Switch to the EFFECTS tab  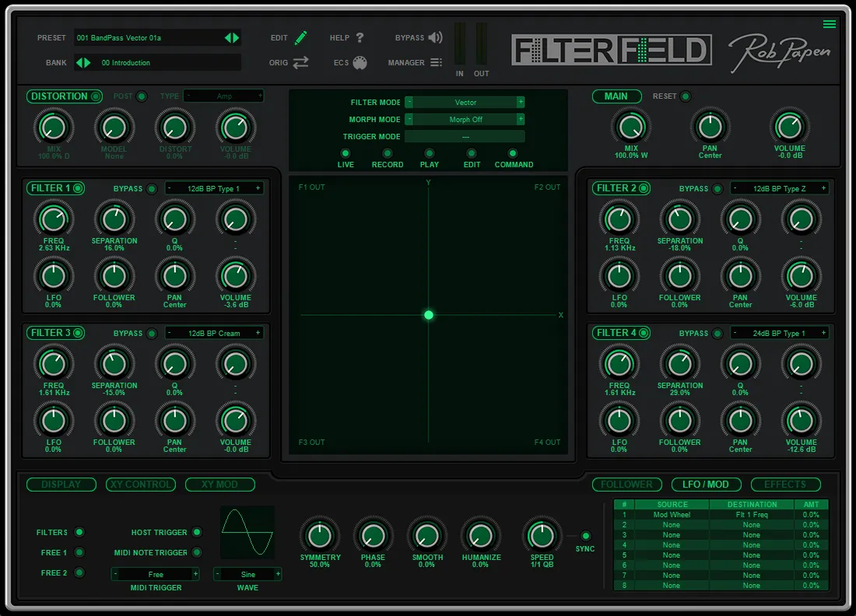tap(785, 485)
